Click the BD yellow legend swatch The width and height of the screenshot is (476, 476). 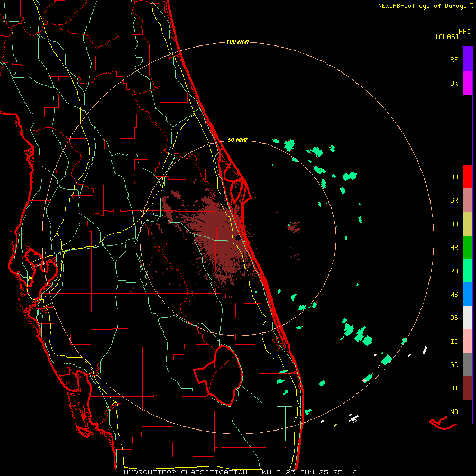467,224
